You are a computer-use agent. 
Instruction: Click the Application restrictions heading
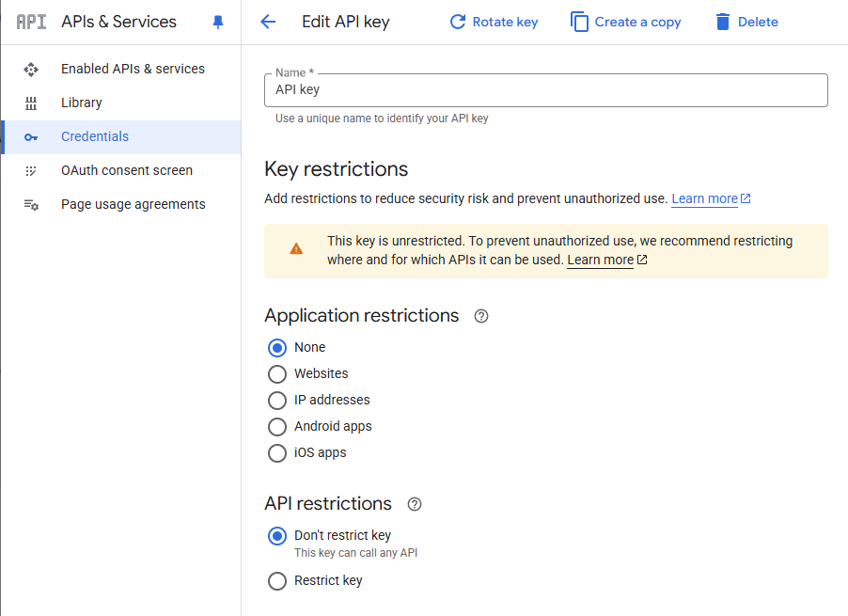361,315
